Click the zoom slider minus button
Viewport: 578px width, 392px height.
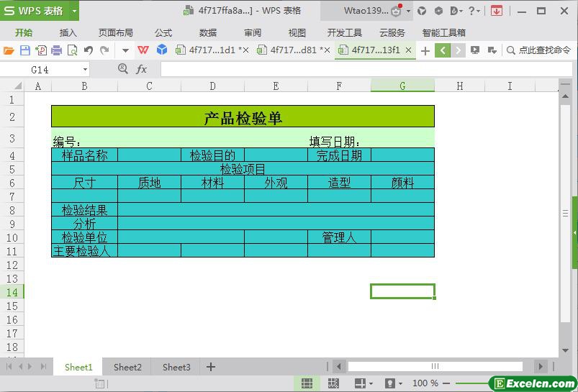pyautogui.click(x=446, y=383)
